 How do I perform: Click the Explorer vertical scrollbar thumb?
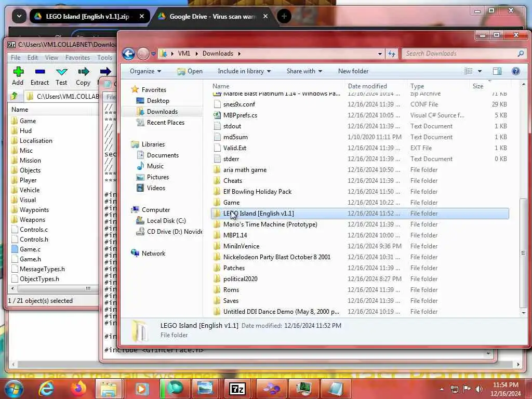point(524,253)
